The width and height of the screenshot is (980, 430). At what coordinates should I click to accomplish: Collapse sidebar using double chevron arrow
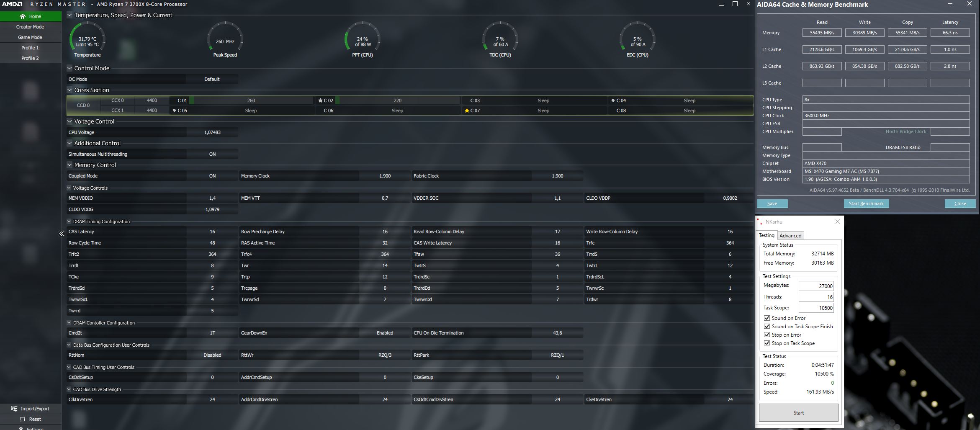[62, 234]
